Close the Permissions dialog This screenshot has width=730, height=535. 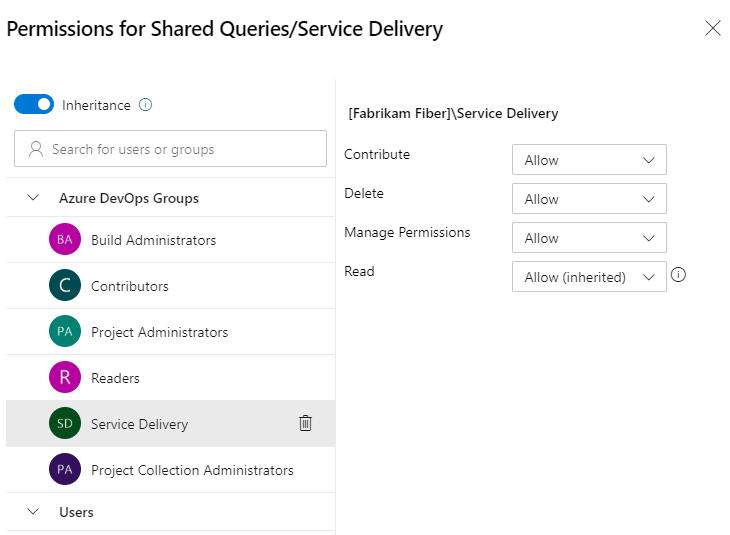coord(713,28)
